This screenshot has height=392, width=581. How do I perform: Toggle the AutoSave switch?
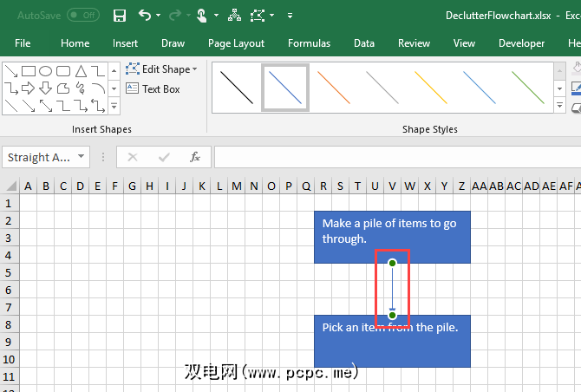pos(82,16)
